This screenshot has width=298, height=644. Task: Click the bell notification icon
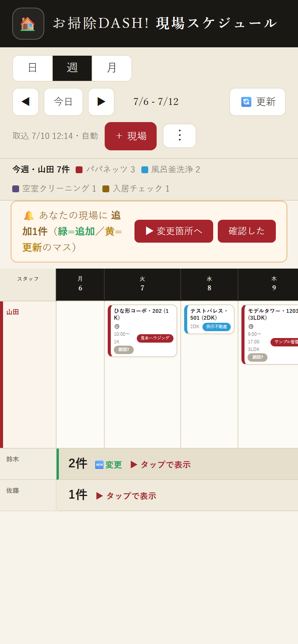[x=29, y=216]
